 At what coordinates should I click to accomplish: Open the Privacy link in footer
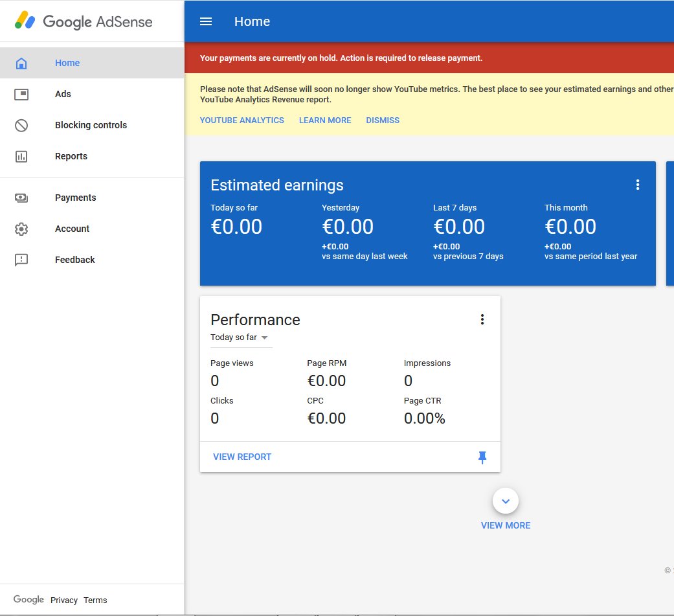click(64, 600)
